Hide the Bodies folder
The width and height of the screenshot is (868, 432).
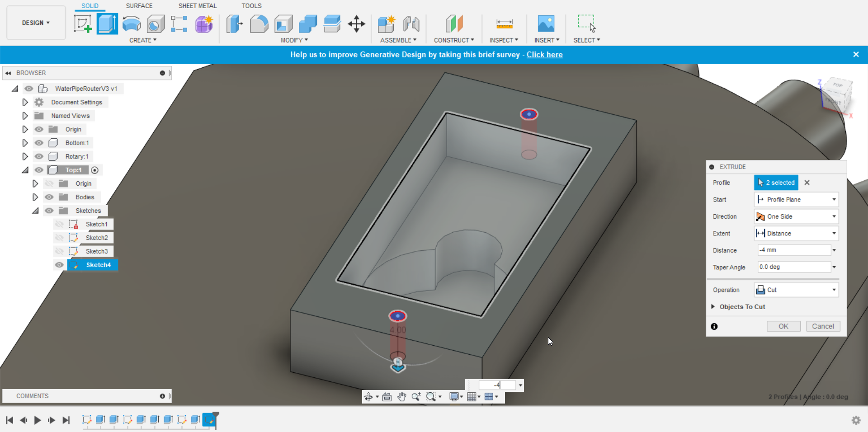click(x=49, y=197)
